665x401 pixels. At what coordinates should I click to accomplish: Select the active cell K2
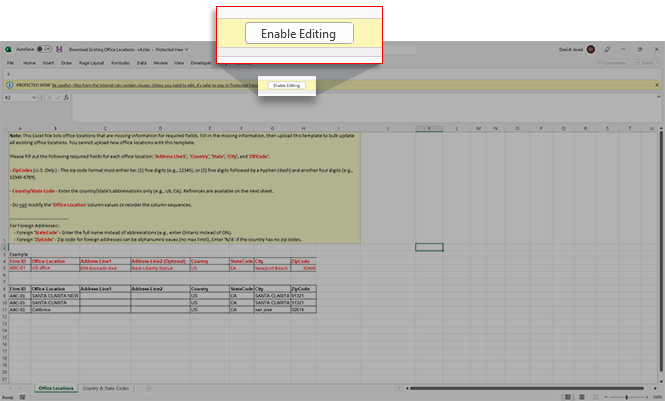coord(429,247)
